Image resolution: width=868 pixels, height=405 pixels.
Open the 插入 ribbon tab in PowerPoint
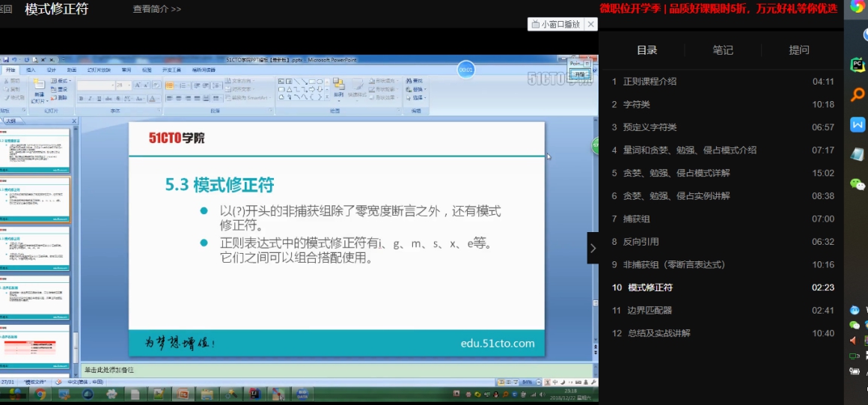point(31,70)
